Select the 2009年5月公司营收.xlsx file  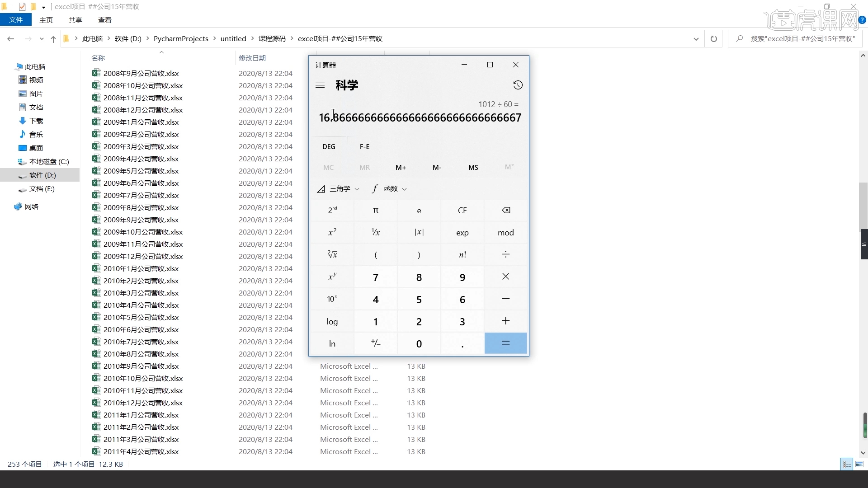coord(141,171)
